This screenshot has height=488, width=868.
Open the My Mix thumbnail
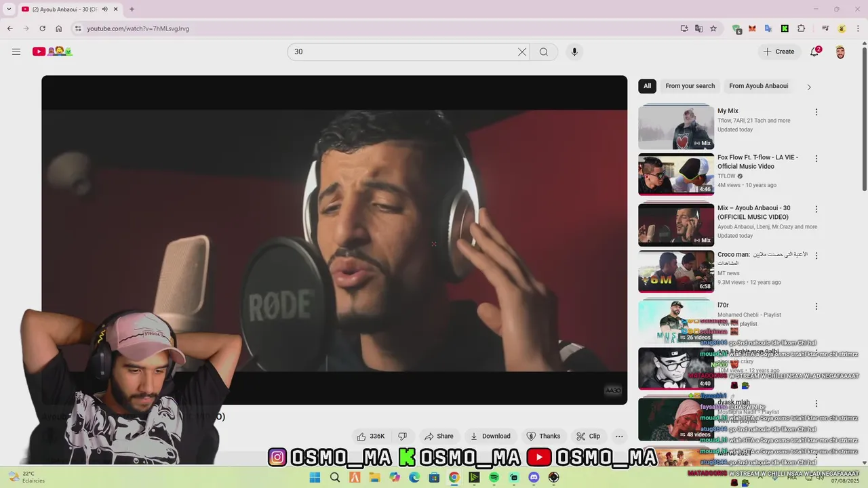[x=676, y=127]
